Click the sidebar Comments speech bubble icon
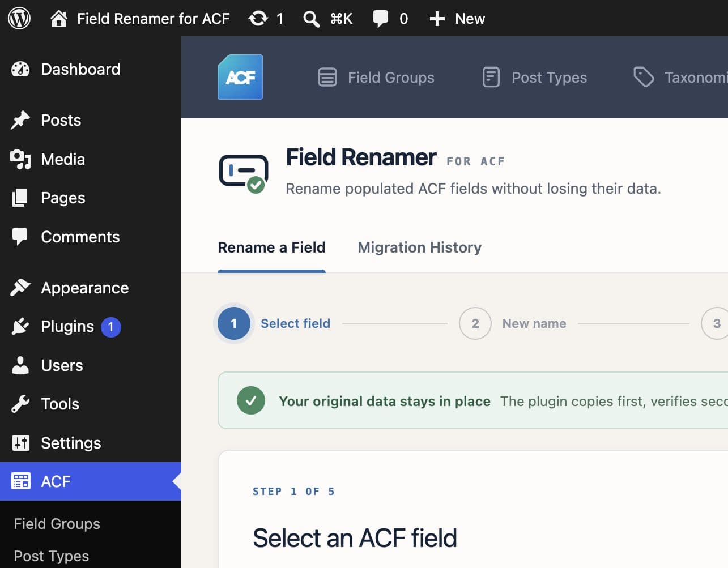This screenshot has height=568, width=728. point(20,237)
